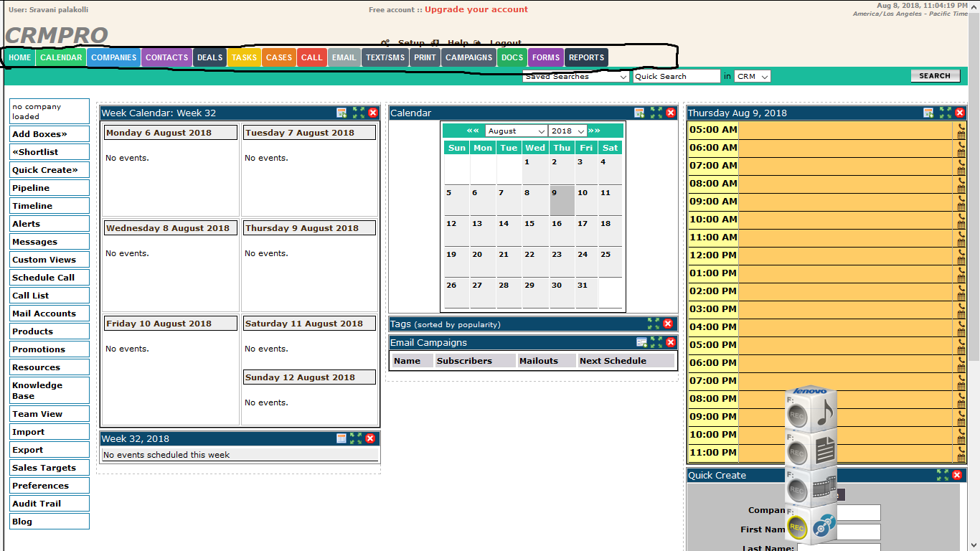Select day 9 highlighted in the calendar
This screenshot has width=980, height=551.
click(x=562, y=200)
